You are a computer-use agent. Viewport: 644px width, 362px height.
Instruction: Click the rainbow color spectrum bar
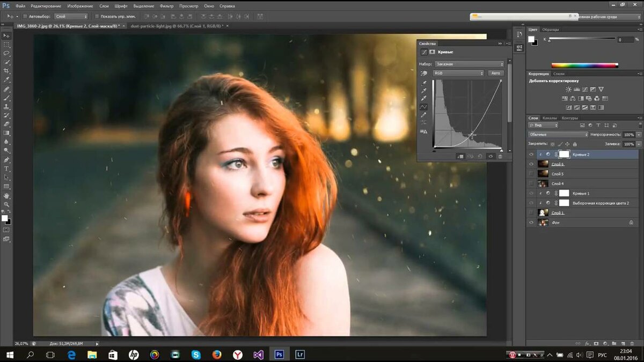(584, 65)
